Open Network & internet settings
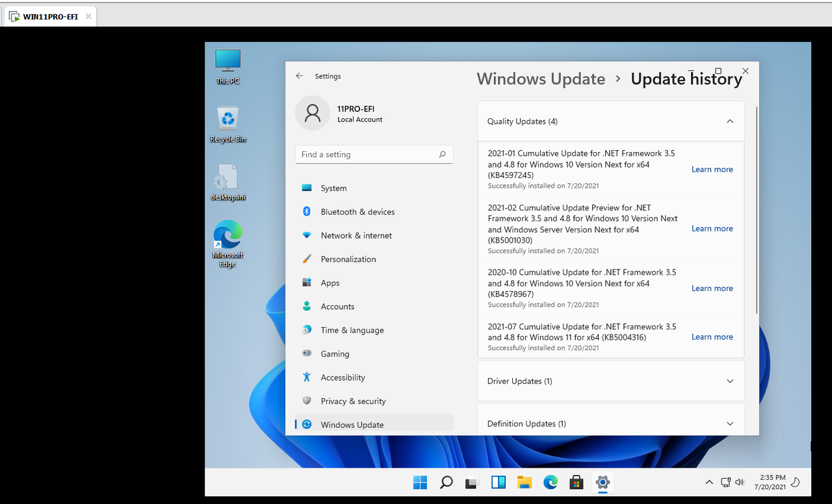This screenshot has width=832, height=504. (374, 236)
